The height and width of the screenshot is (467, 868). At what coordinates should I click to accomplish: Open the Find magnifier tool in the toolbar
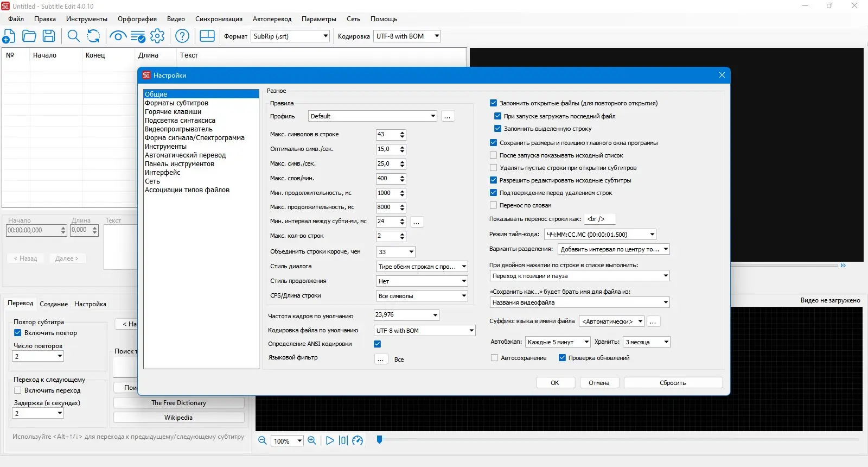[73, 36]
